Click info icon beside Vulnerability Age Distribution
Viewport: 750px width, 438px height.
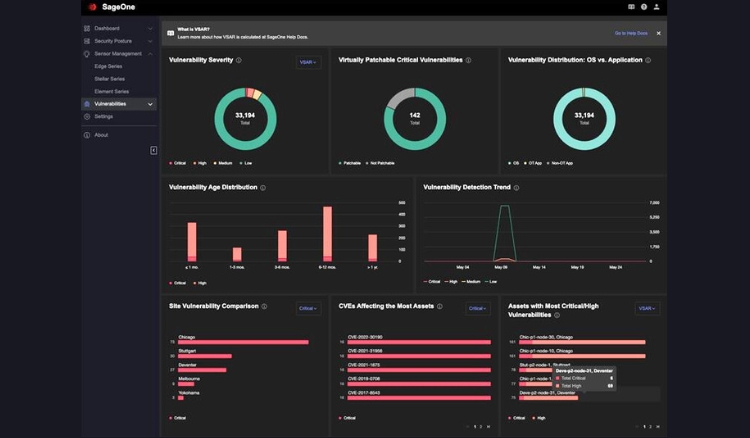(263, 187)
